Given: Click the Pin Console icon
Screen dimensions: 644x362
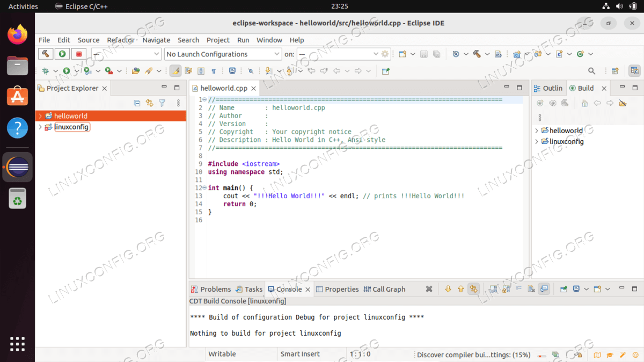Looking at the screenshot, I should tap(563, 289).
